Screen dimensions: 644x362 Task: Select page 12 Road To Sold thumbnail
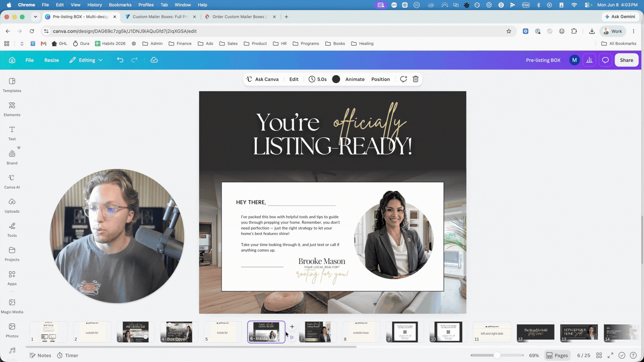[535, 332]
